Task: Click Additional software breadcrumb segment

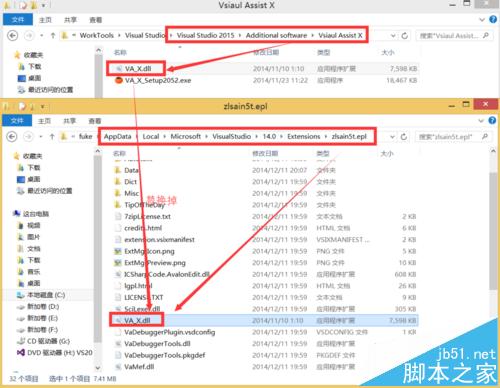Action: point(276,35)
